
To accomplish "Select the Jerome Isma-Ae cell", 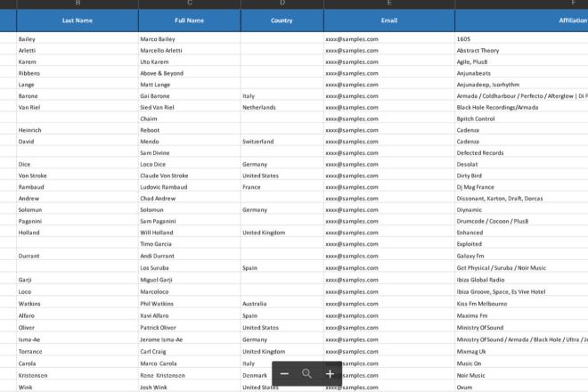I will click(190, 339).
